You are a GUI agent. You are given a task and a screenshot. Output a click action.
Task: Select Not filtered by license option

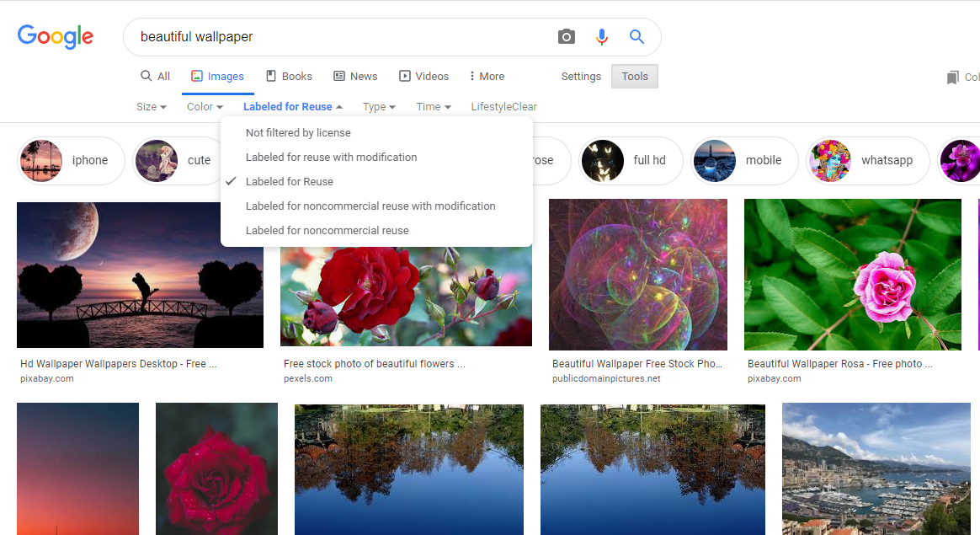click(x=298, y=132)
